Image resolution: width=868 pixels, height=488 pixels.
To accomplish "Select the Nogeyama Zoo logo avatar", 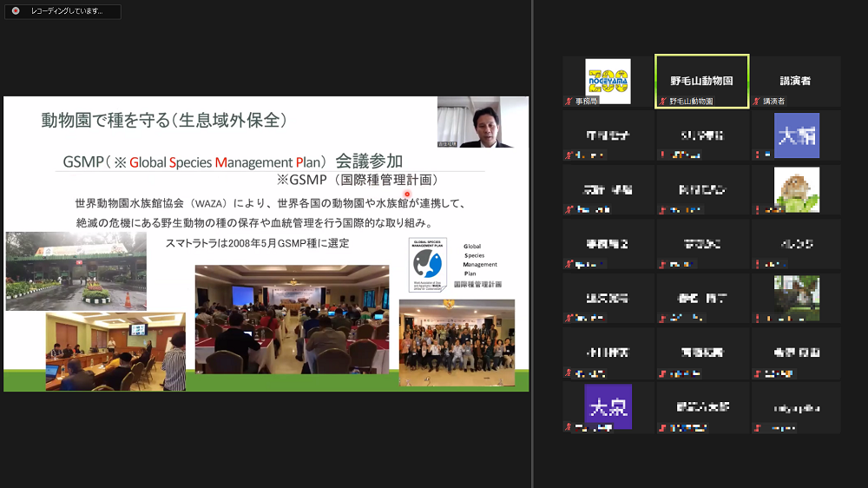I will (x=608, y=81).
